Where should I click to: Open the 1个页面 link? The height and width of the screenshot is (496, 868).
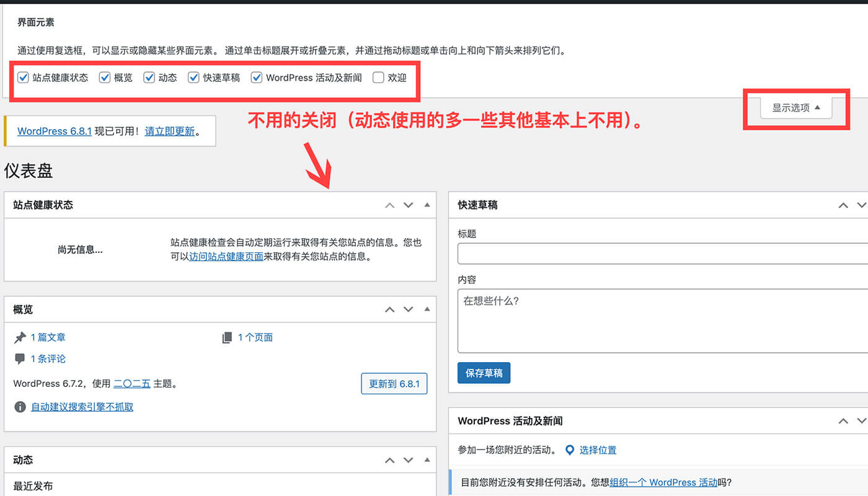pyautogui.click(x=255, y=337)
